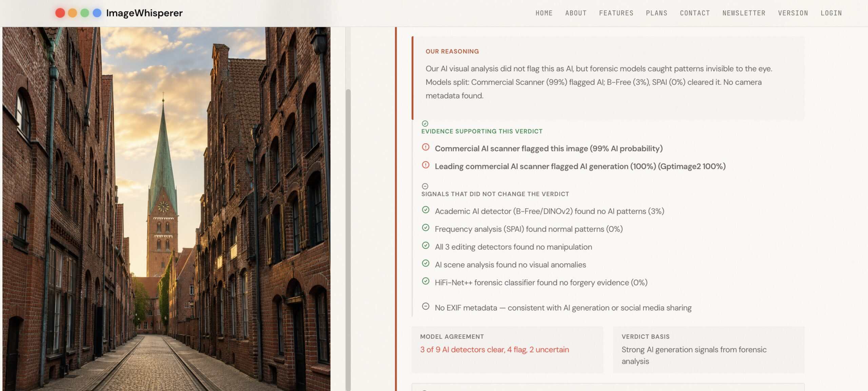Click the minus icon beside No EXIF metadata
The image size is (868, 391).
(426, 306)
